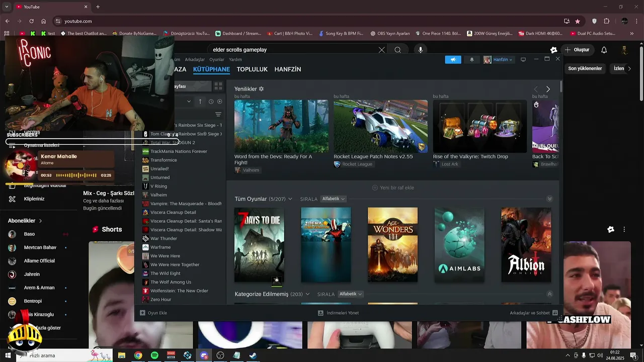Click the recent activity clock filter icon
Viewport: 644px width, 362px height.
coord(210,102)
